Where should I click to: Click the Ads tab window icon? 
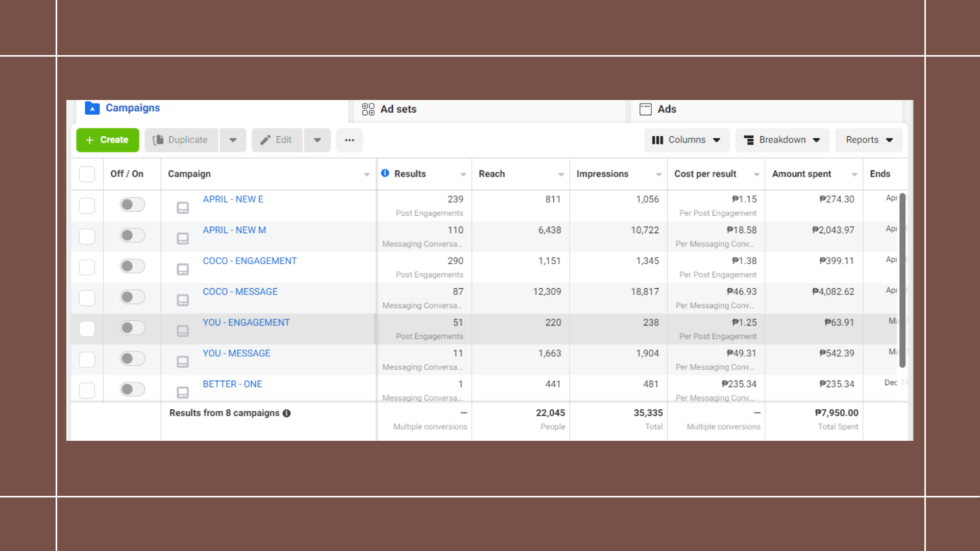pos(646,109)
